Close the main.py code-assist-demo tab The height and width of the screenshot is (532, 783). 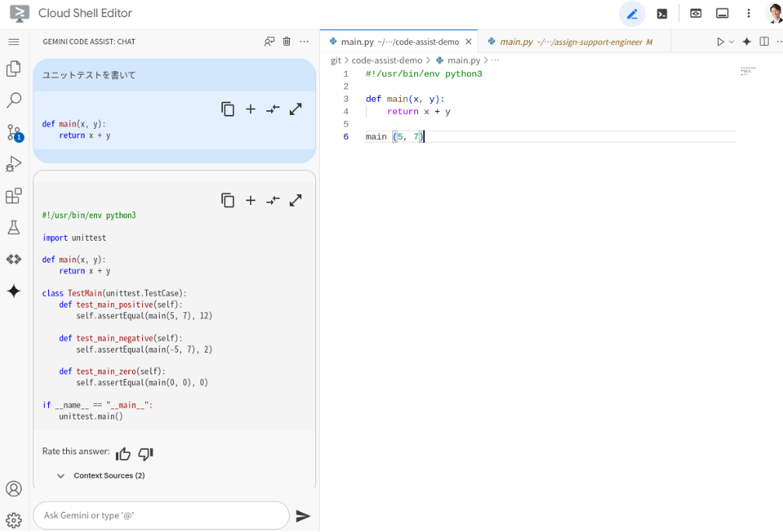[x=468, y=42]
